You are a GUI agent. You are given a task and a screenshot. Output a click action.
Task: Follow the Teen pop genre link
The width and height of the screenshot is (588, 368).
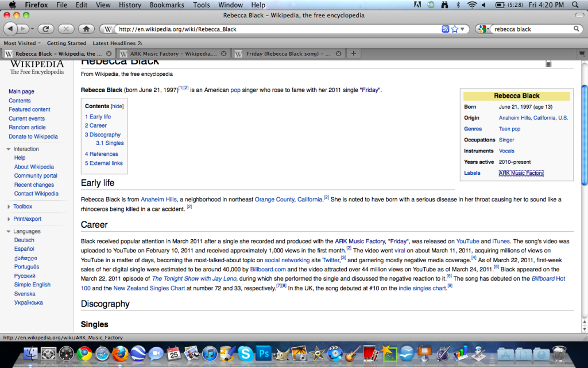click(x=509, y=129)
